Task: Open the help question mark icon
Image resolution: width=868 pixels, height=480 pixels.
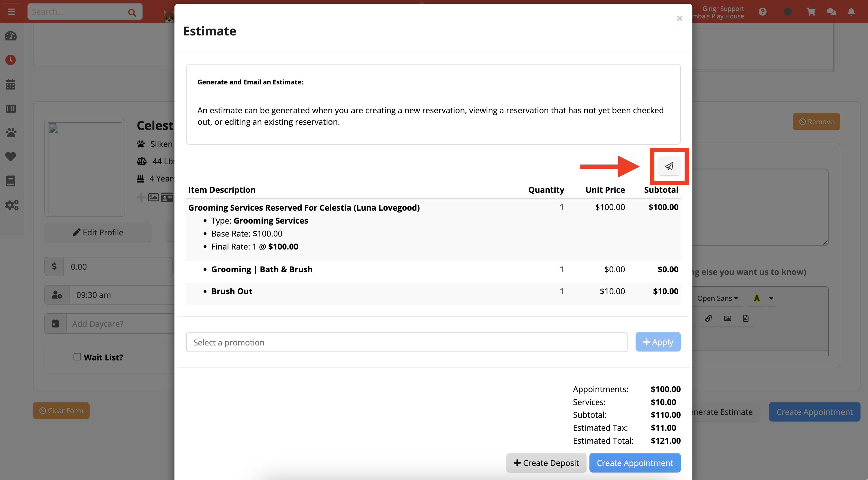Action: pyautogui.click(x=762, y=12)
